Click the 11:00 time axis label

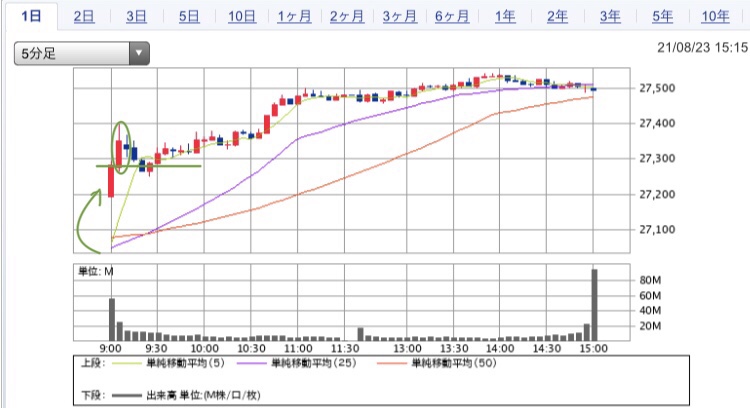click(x=298, y=348)
